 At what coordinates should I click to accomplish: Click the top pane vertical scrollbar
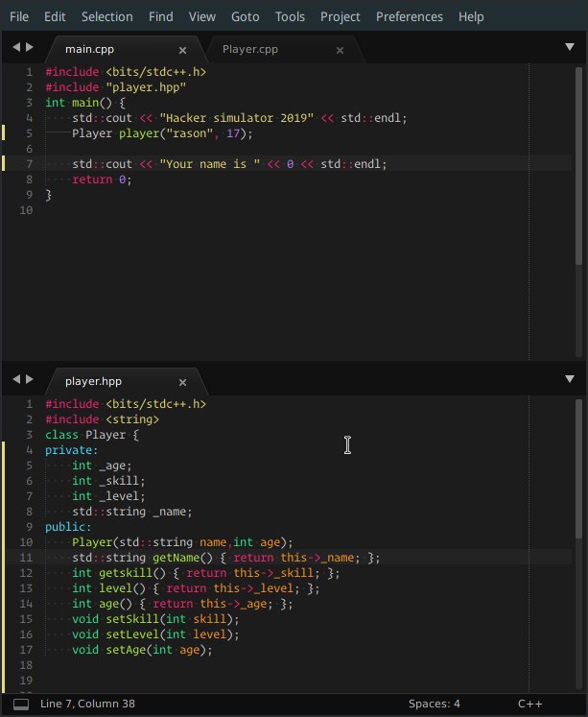[578, 165]
